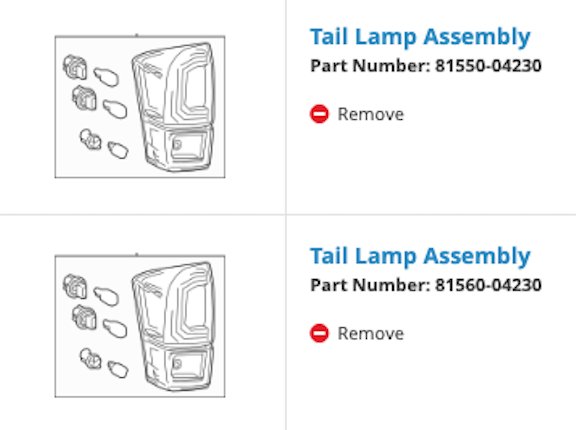This screenshot has width=576, height=430.
Task: Click the lower reverse-lens section of the 81550-04230 lamp
Action: (178, 147)
